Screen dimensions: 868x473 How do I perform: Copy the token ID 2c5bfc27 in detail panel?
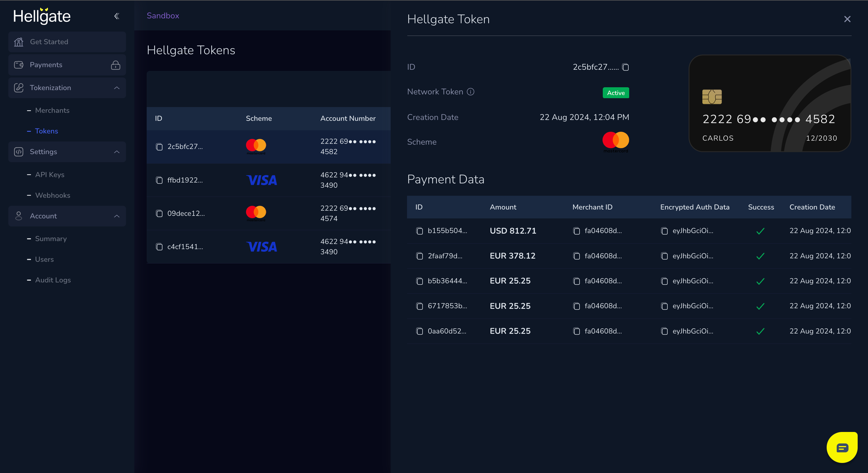[625, 67]
